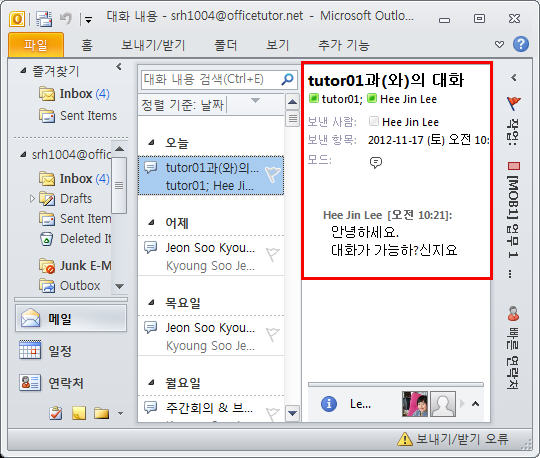This screenshot has height=458, width=540.
Task: Open the Calendar (일정) navigation icon
Action: pyautogui.click(x=30, y=350)
